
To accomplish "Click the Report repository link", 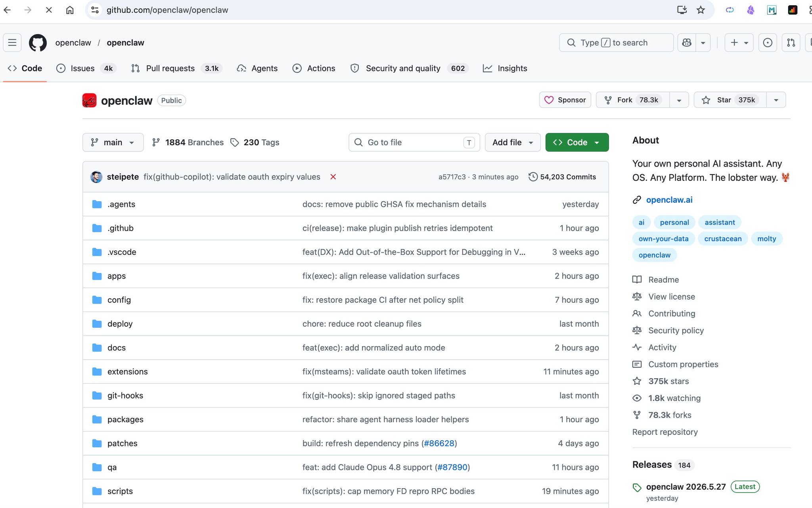I will tap(665, 432).
